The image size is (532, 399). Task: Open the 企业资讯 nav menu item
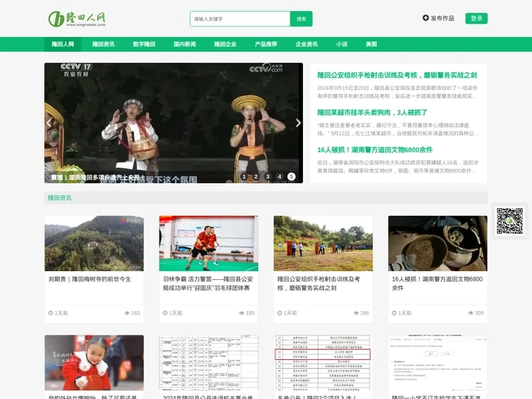[x=307, y=44]
